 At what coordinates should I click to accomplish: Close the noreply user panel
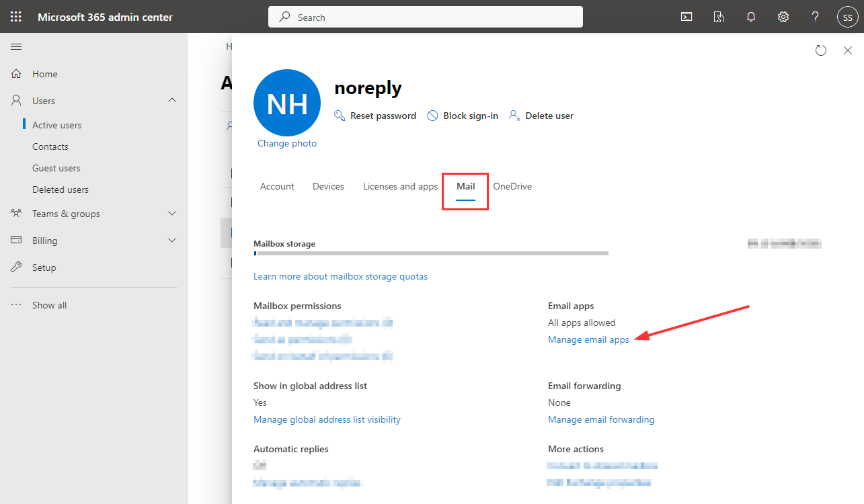[x=848, y=50]
